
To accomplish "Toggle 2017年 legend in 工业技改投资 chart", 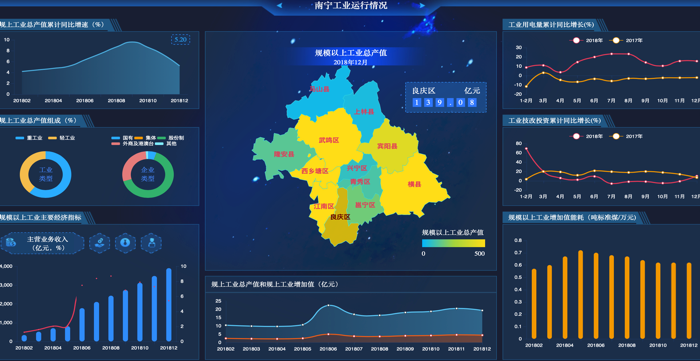I will pos(626,136).
